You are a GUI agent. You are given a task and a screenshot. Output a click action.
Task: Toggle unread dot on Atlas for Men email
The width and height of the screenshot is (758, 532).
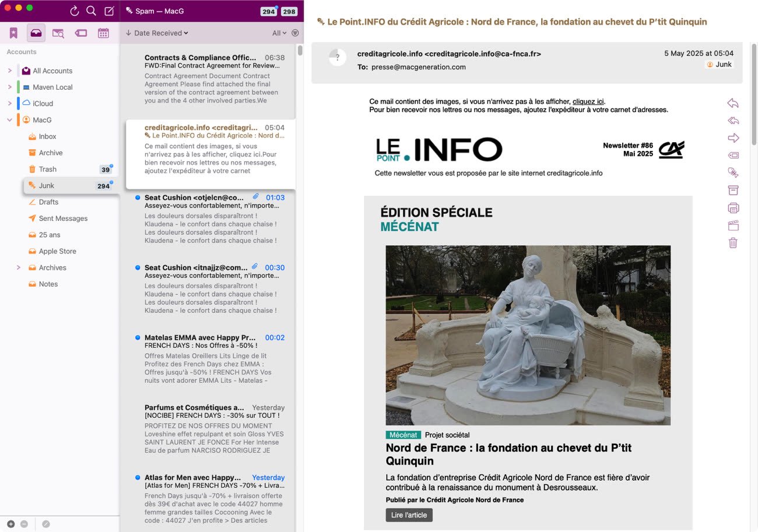pos(138,477)
